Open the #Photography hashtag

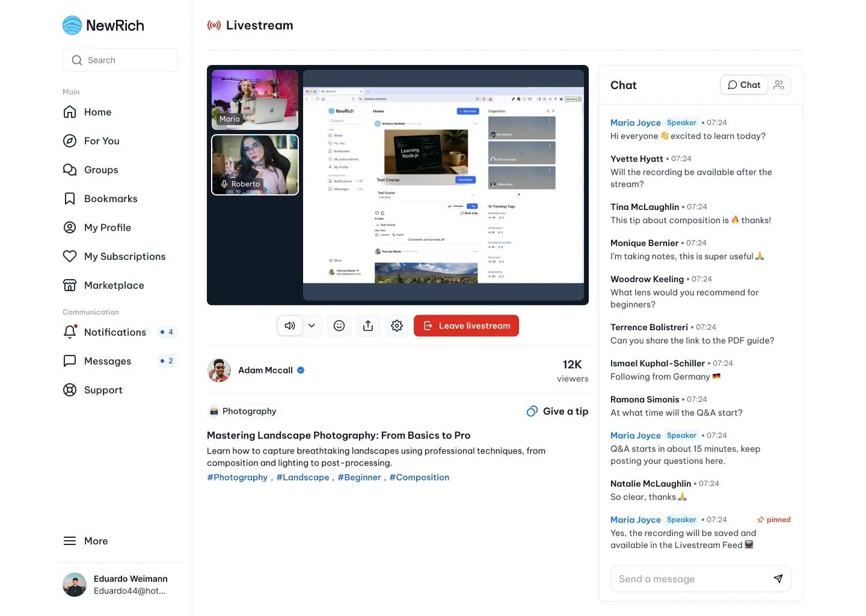click(x=238, y=477)
